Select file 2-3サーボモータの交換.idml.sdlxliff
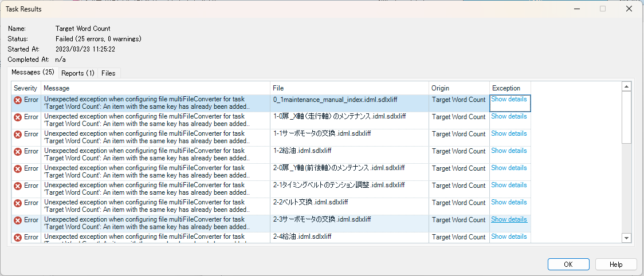 point(322,220)
